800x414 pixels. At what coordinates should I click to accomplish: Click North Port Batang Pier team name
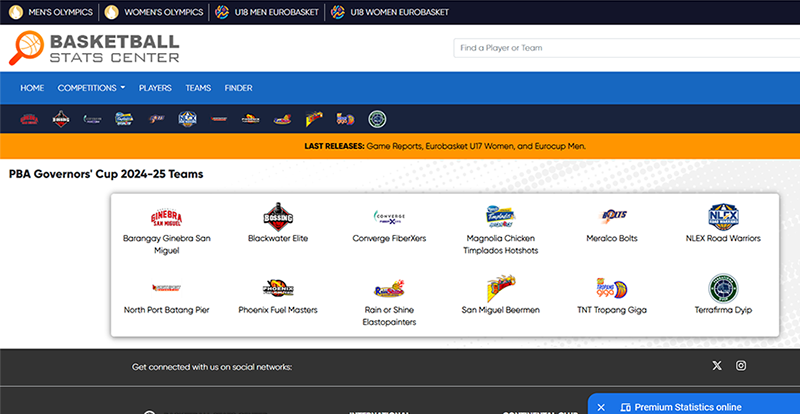point(166,310)
